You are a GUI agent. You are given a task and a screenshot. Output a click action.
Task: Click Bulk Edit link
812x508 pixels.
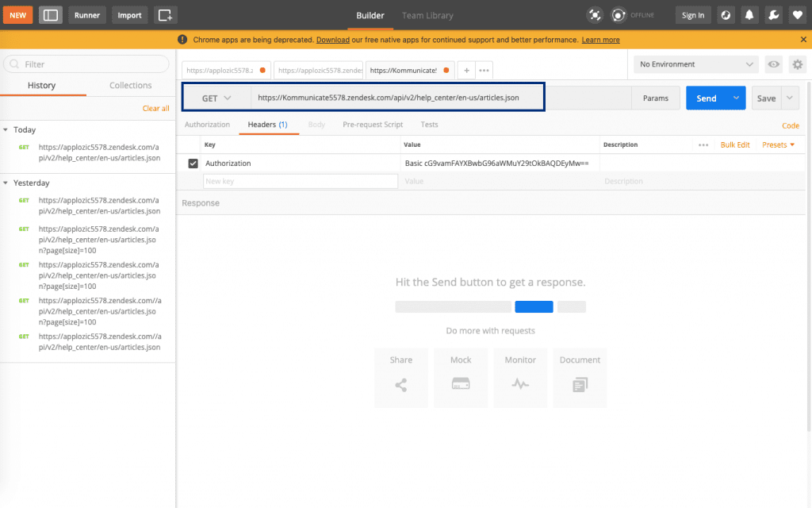tap(735, 145)
